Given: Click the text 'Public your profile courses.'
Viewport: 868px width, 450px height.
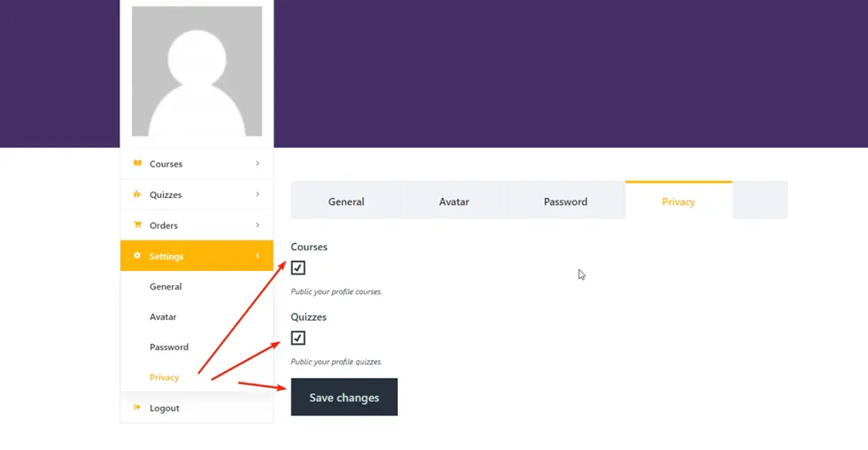Looking at the screenshot, I should [x=337, y=291].
